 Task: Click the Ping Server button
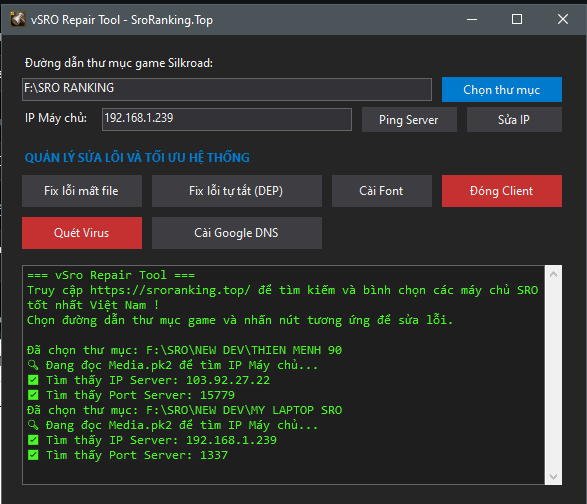click(x=409, y=119)
